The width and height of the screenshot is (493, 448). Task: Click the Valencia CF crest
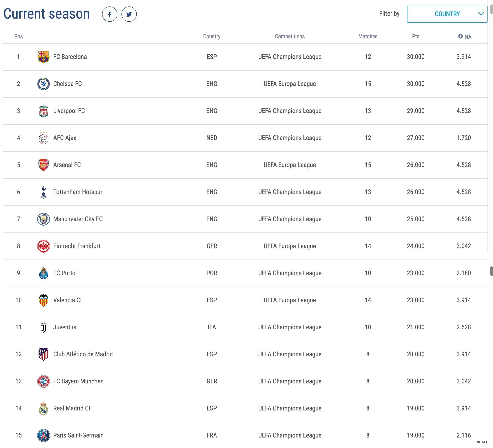(44, 300)
